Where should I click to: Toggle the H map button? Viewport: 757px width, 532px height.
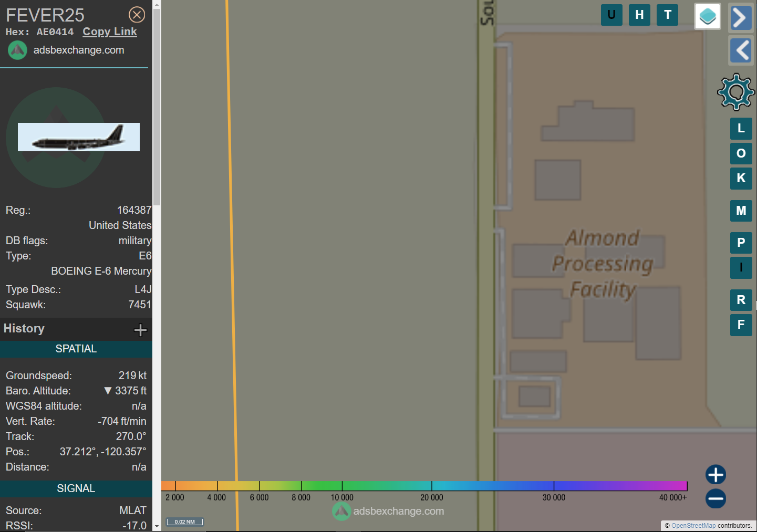pyautogui.click(x=639, y=15)
